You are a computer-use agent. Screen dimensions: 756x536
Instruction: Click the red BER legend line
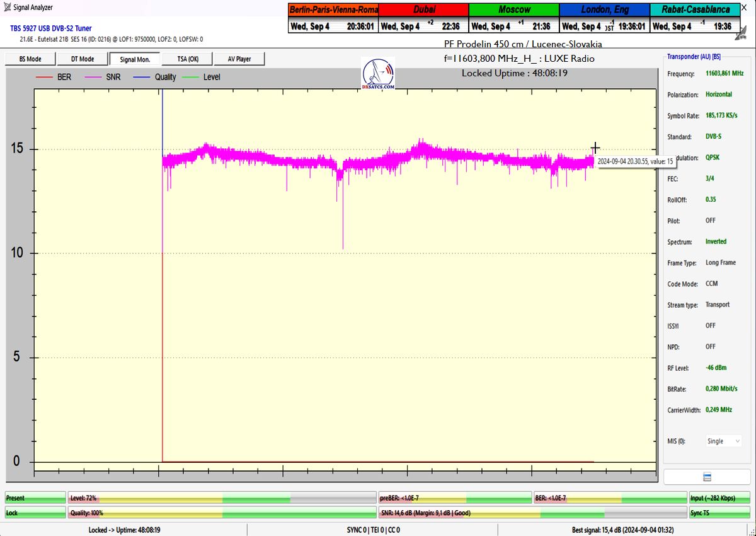click(45, 77)
